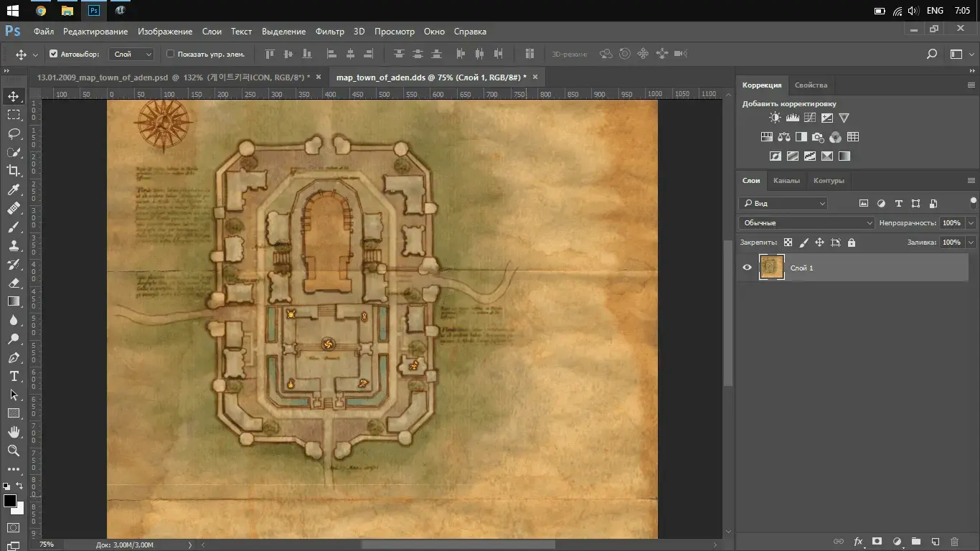Add a Levels adjustment

click(792, 118)
